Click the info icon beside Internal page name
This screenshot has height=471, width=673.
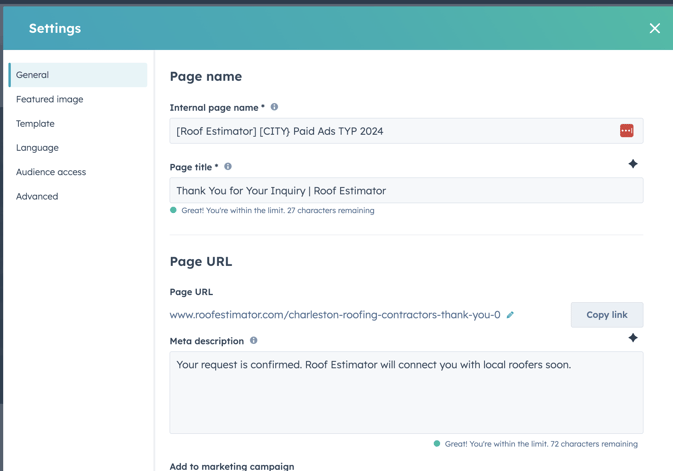tap(274, 107)
